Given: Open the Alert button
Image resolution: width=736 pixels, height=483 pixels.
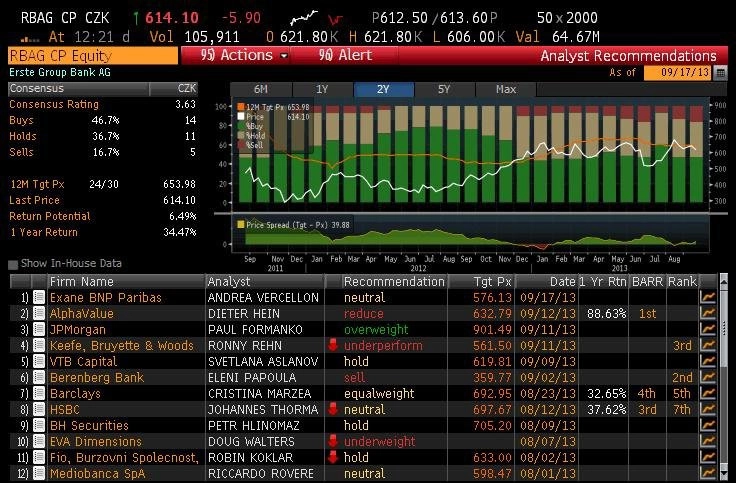Looking at the screenshot, I should tap(345, 55).
